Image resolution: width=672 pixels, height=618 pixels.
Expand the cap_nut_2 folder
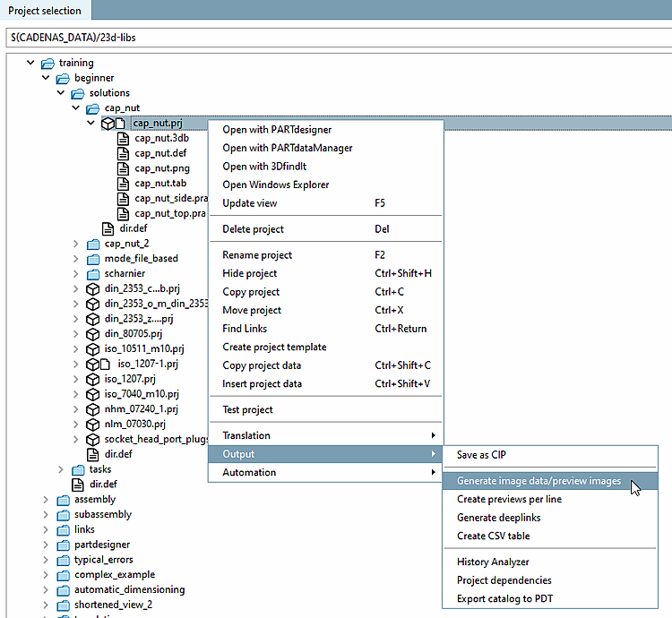point(76,244)
